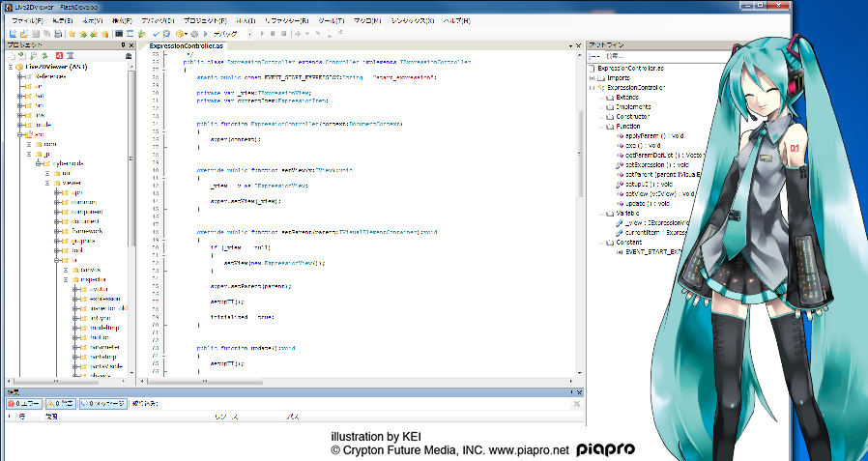Collapse the src folder in project tree
The image size is (868, 461).
[20, 134]
